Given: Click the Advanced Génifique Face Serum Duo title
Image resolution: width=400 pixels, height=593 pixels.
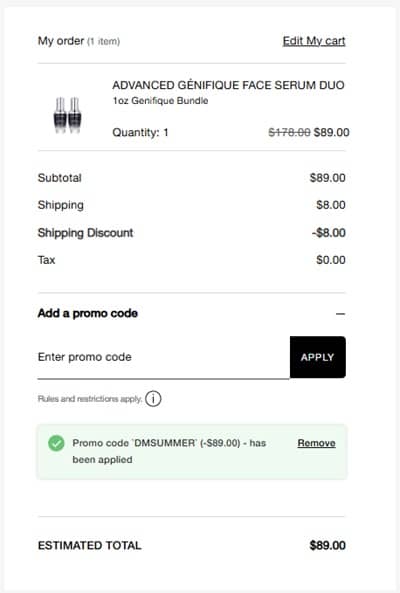Looking at the screenshot, I should point(228,85).
